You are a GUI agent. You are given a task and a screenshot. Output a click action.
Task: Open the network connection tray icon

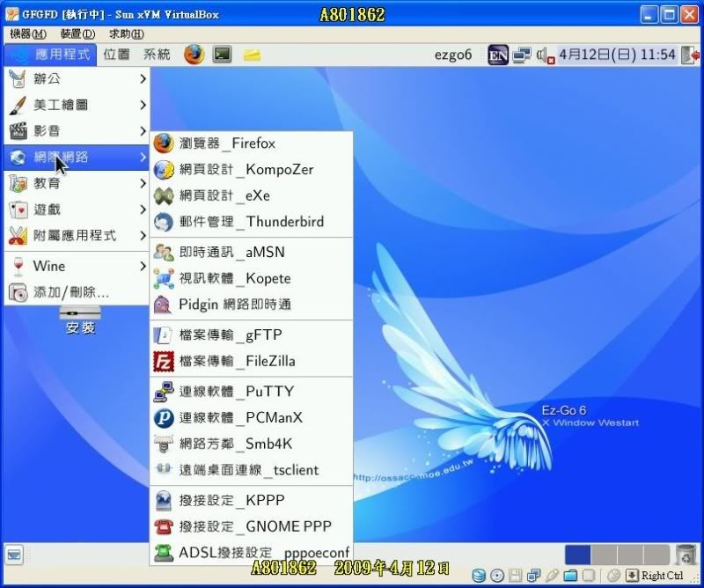coord(522,55)
